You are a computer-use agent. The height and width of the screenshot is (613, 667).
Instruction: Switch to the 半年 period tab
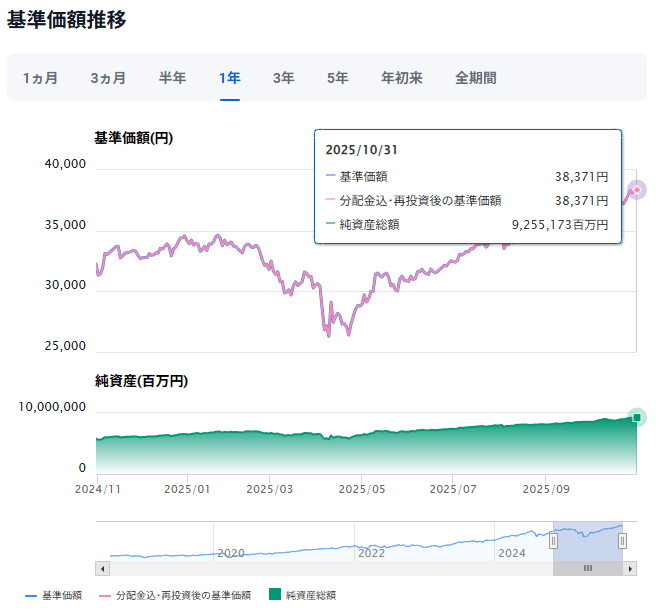click(x=172, y=78)
